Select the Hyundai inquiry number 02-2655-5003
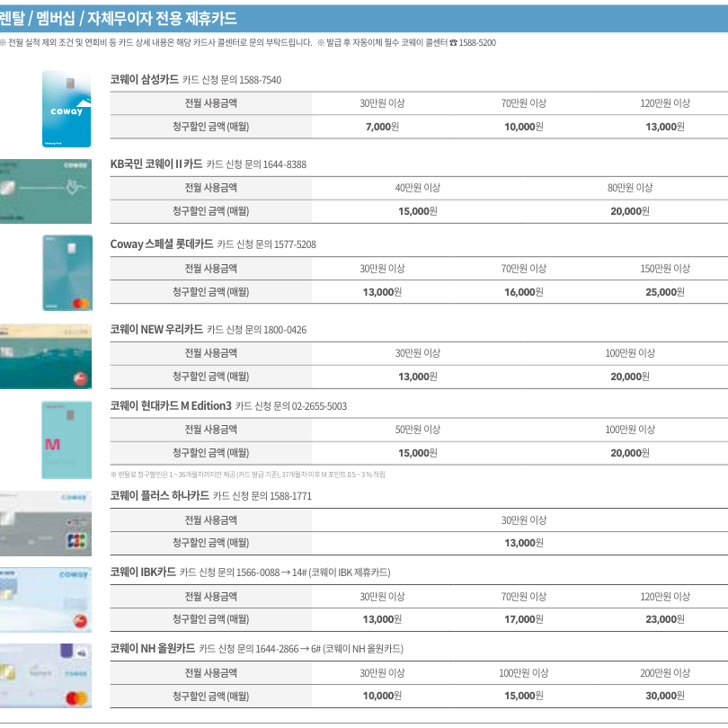 [319, 406]
